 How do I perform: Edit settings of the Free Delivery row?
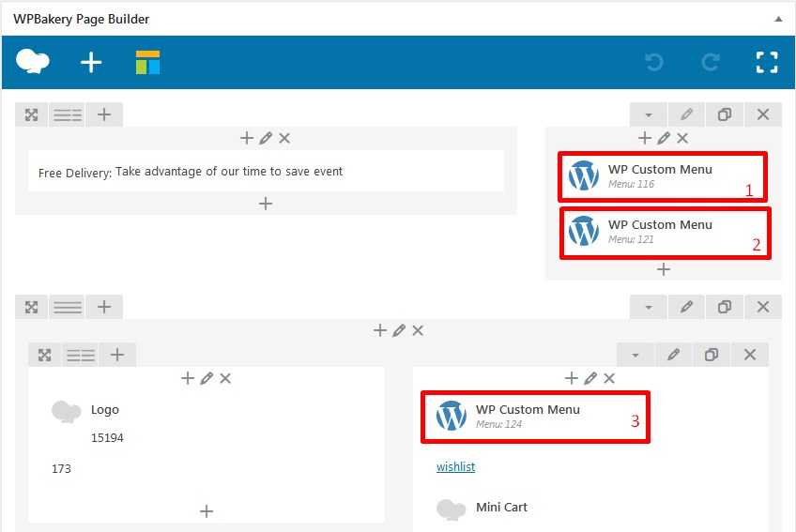tap(686, 114)
